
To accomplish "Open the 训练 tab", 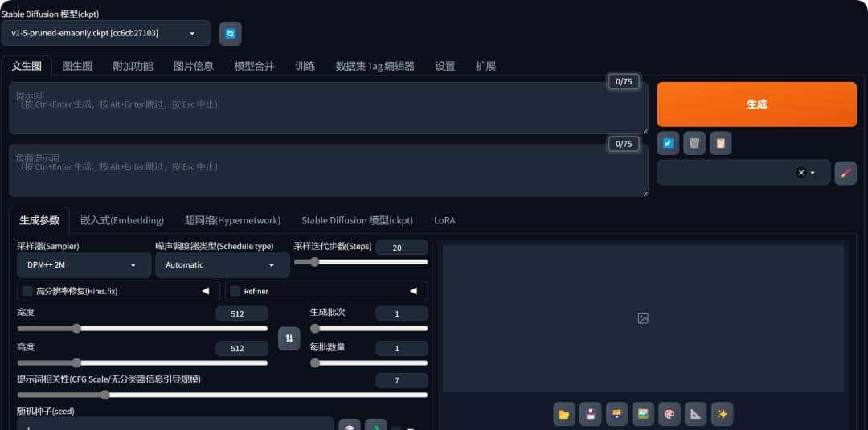I will [305, 66].
